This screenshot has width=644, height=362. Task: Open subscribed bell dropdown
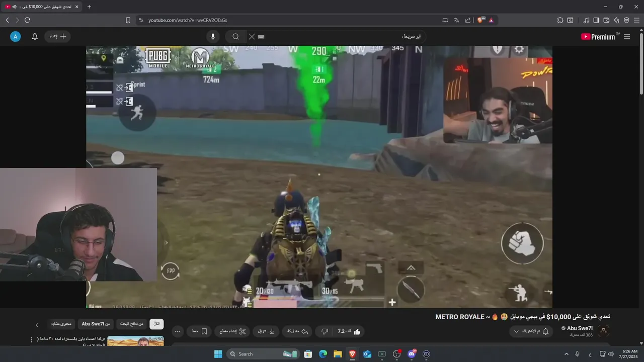[531, 331]
